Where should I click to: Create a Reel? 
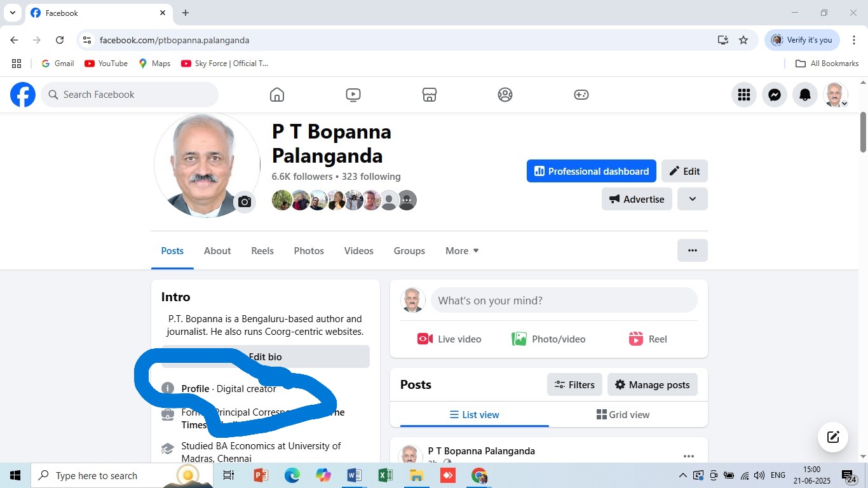[x=648, y=339]
